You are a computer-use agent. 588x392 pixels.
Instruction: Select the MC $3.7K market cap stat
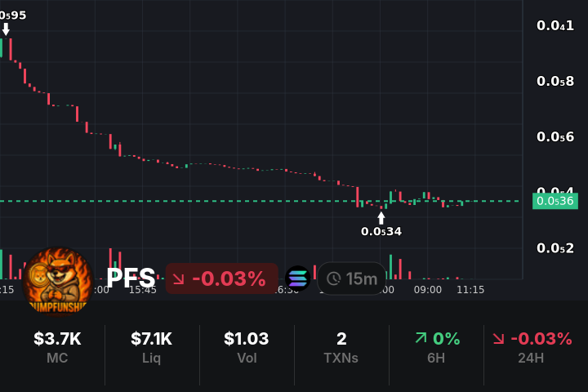click(x=57, y=348)
